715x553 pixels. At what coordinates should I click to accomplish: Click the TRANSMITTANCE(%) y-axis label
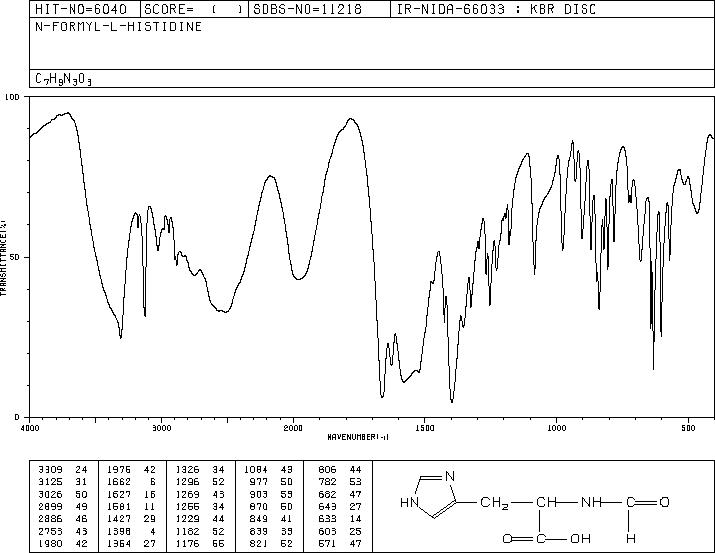pos(3,257)
